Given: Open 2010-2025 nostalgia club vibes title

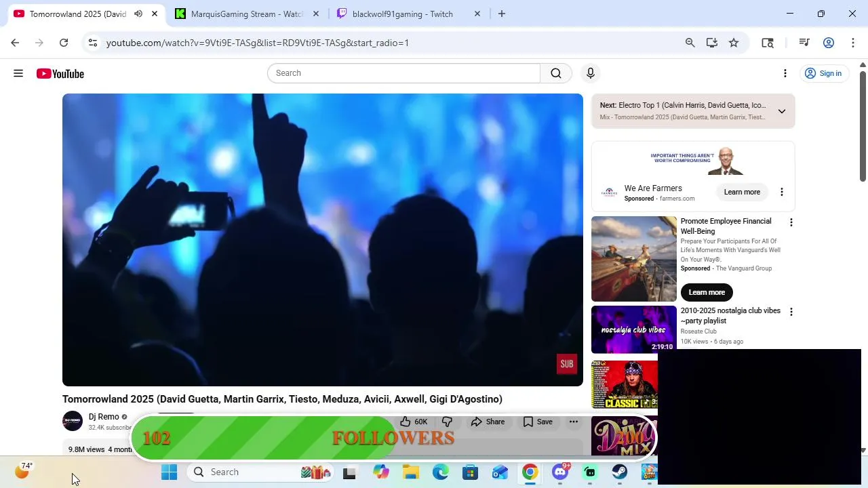Looking at the screenshot, I should [x=730, y=316].
